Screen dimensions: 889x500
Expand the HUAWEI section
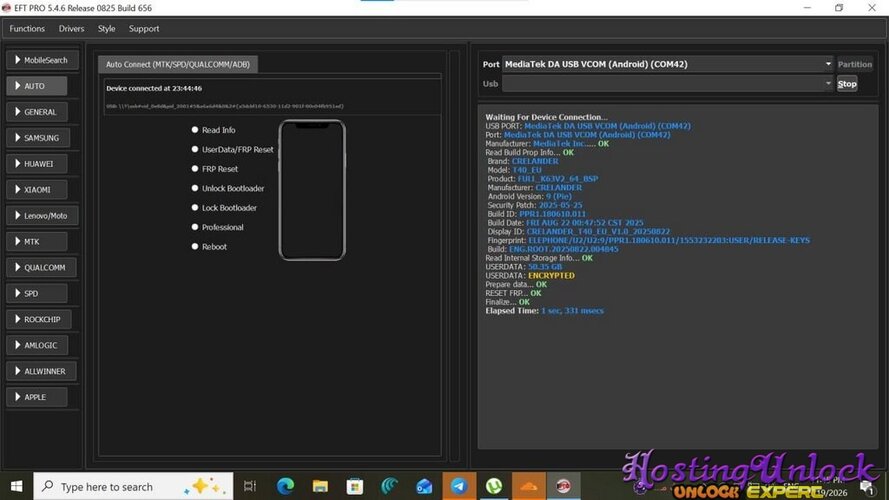pyautogui.click(x=37, y=164)
